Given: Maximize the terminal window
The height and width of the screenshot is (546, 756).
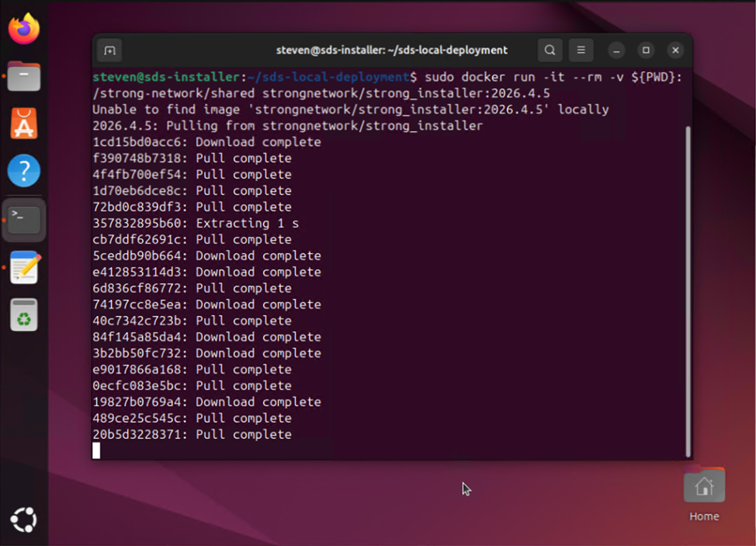Looking at the screenshot, I should point(646,50).
